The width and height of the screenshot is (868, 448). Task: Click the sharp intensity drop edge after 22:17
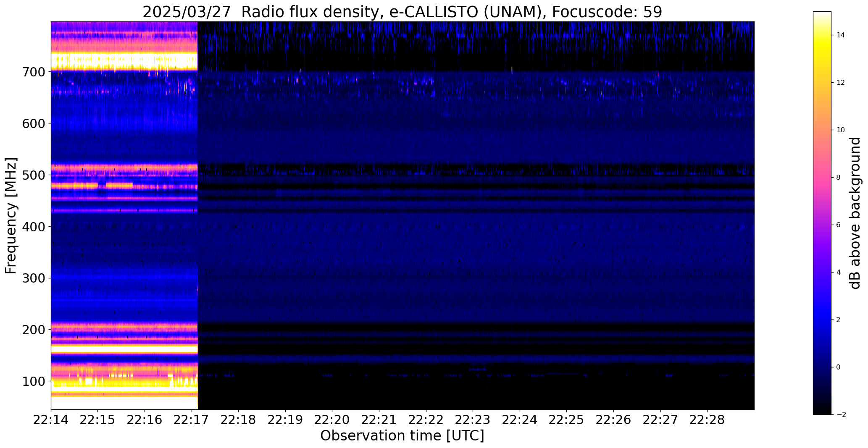[197, 215]
